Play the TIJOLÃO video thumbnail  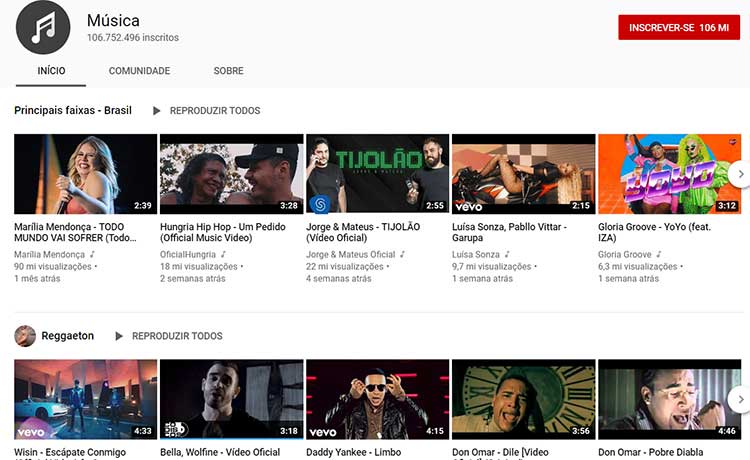377,174
